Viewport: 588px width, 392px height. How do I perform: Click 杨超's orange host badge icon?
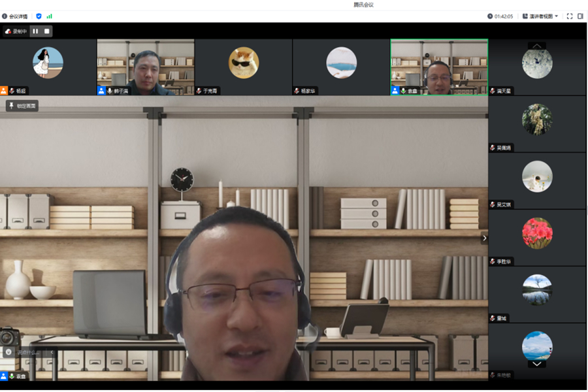[4, 91]
